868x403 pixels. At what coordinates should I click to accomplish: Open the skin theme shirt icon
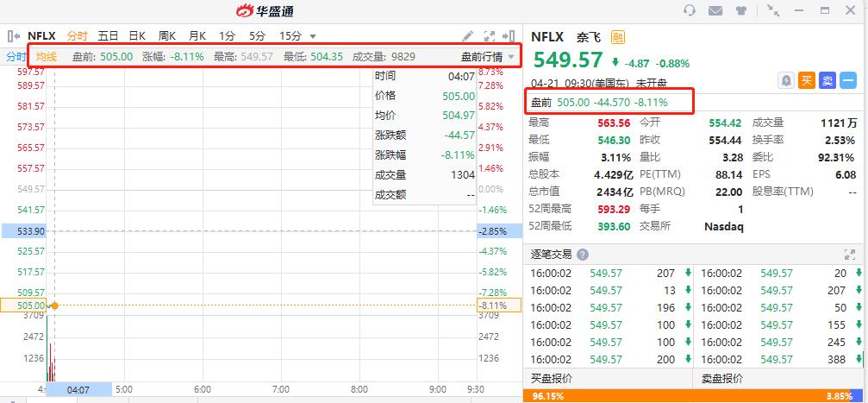pyautogui.click(x=741, y=10)
